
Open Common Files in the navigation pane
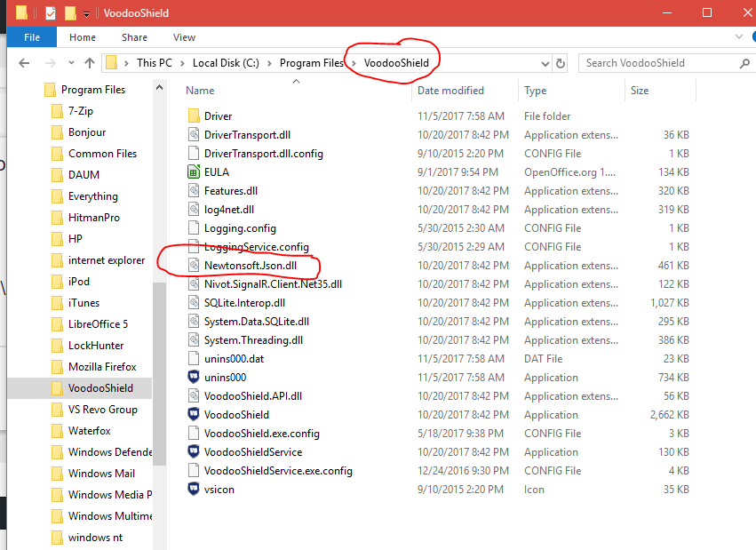[x=103, y=154]
